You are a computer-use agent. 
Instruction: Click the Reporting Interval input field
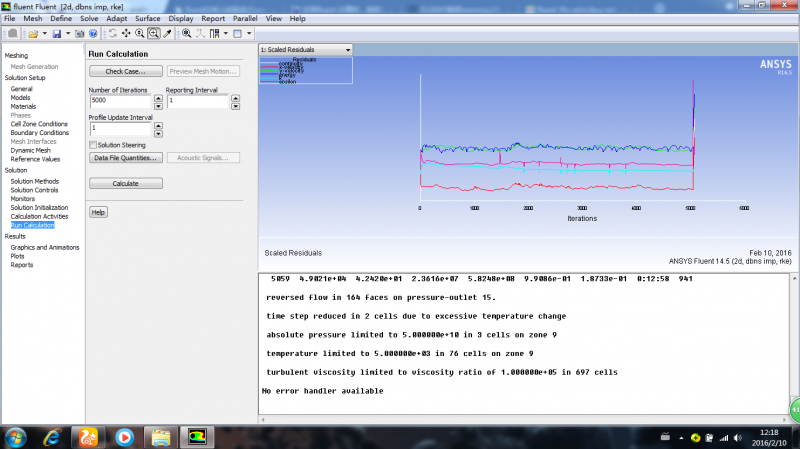point(197,101)
